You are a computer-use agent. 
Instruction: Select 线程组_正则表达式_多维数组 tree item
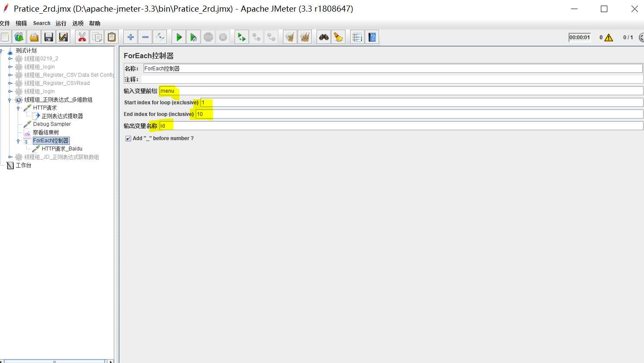[x=58, y=100]
